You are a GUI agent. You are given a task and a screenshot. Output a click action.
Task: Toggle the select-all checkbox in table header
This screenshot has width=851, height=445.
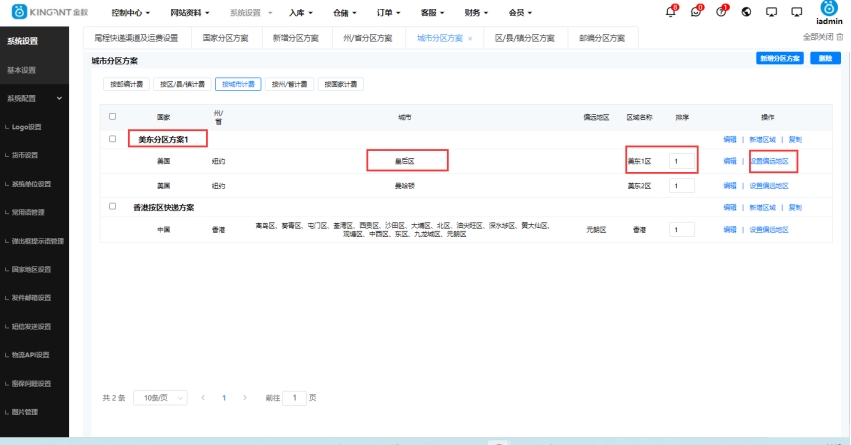[112, 116]
